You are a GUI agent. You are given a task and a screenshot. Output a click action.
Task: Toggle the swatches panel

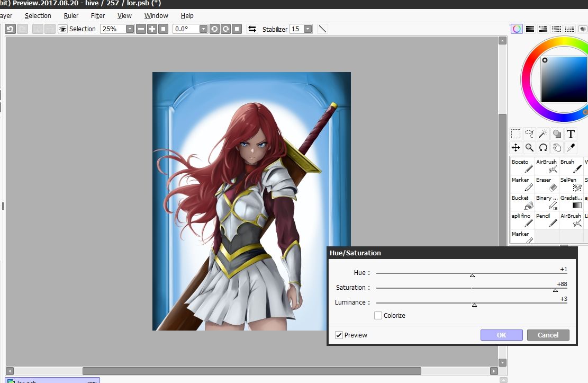569,29
